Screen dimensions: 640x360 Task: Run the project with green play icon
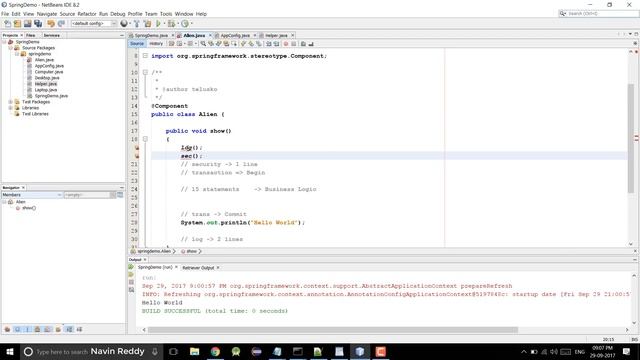point(158,24)
